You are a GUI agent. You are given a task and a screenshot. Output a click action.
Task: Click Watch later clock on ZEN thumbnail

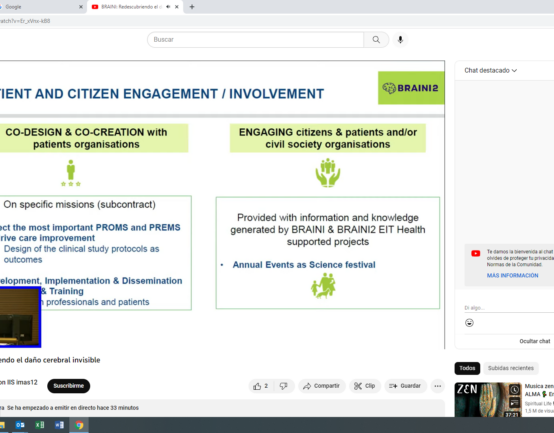click(x=514, y=390)
